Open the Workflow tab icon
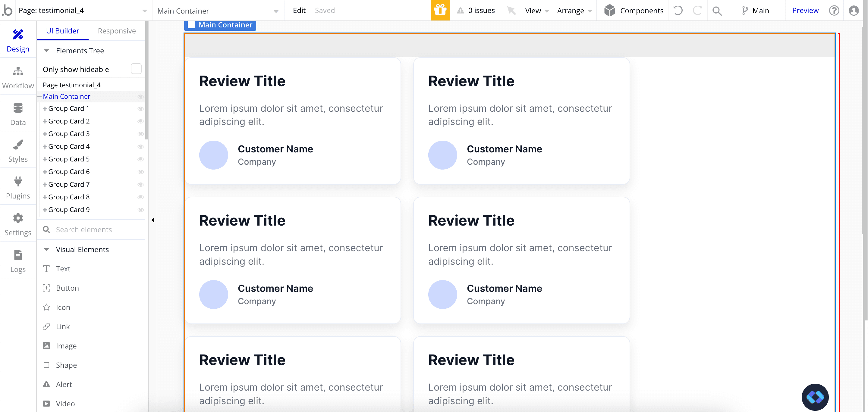The image size is (868, 412). (x=18, y=72)
